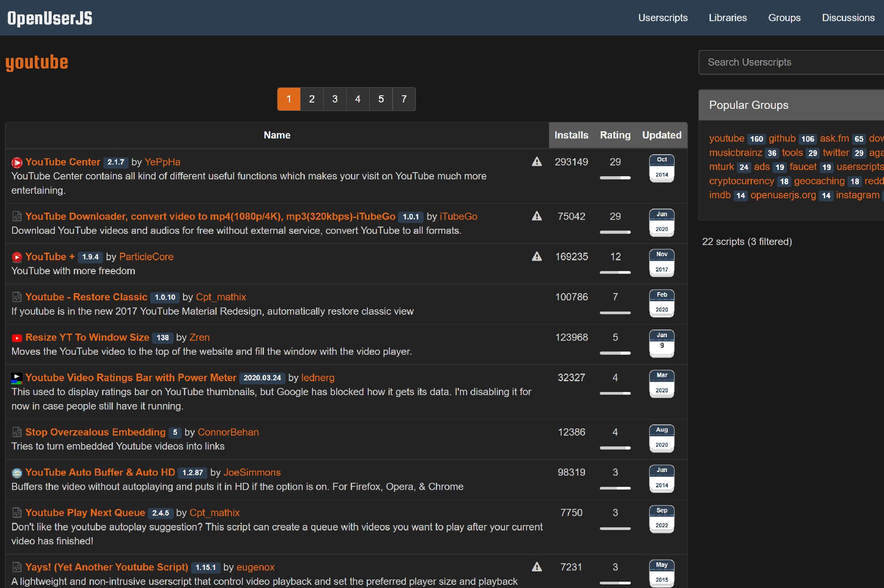884x588 pixels.
Task: Click the Resize YT To Window Size icon
Action: point(17,338)
